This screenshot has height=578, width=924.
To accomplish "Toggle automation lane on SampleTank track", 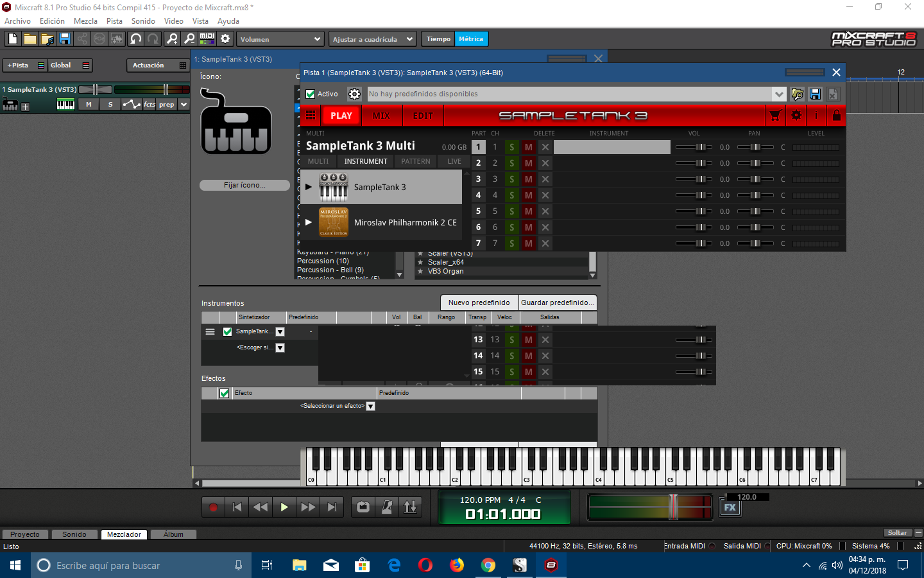I will pos(132,104).
